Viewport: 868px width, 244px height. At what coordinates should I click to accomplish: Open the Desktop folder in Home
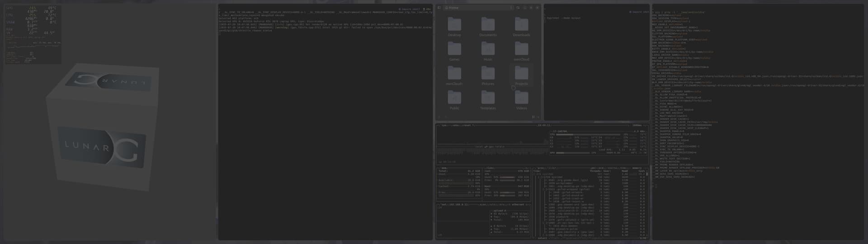coord(454,27)
